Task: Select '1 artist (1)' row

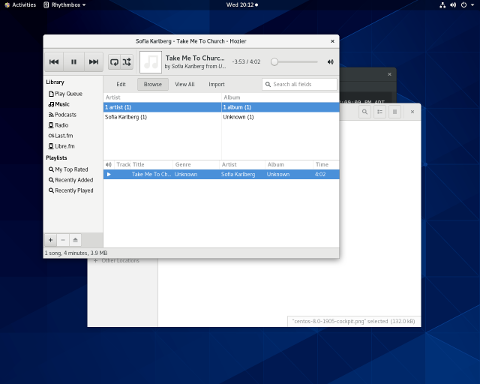Action: 162,107
